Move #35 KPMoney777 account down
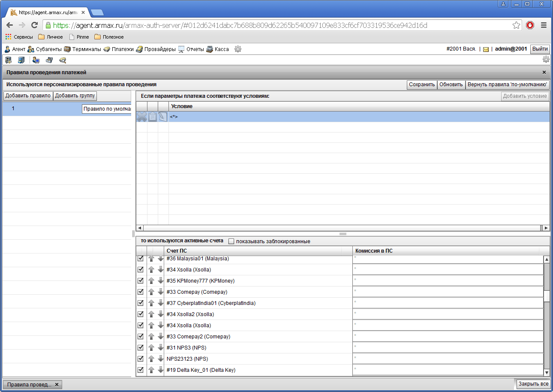 [160, 280]
